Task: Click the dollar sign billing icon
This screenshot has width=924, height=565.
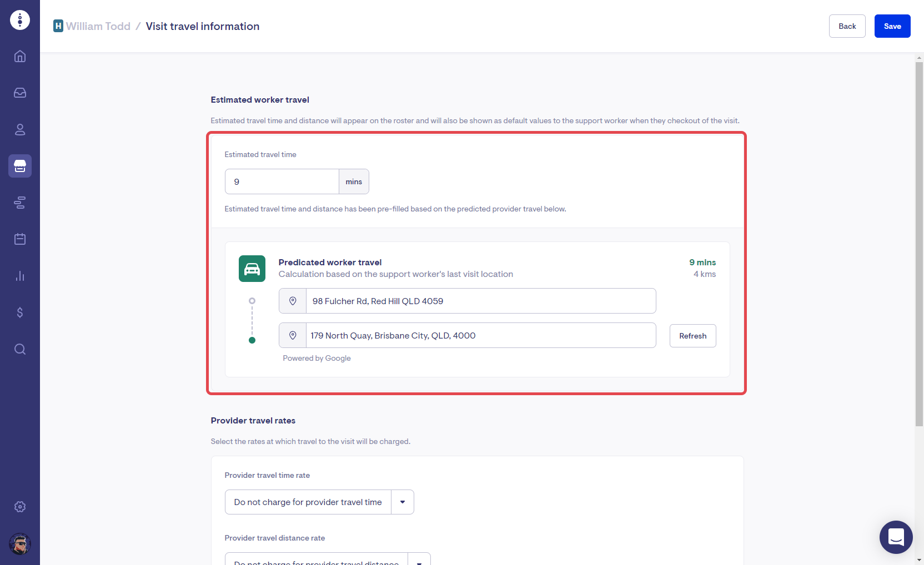Action: [20, 312]
